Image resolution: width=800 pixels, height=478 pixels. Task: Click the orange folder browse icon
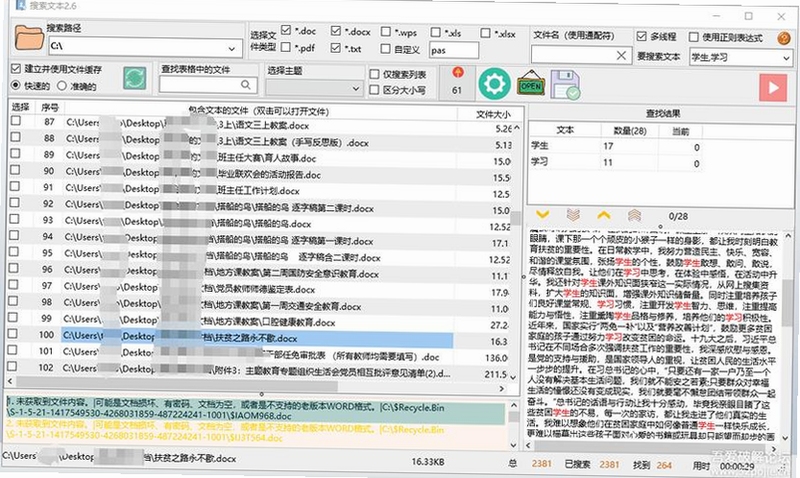pos(29,38)
